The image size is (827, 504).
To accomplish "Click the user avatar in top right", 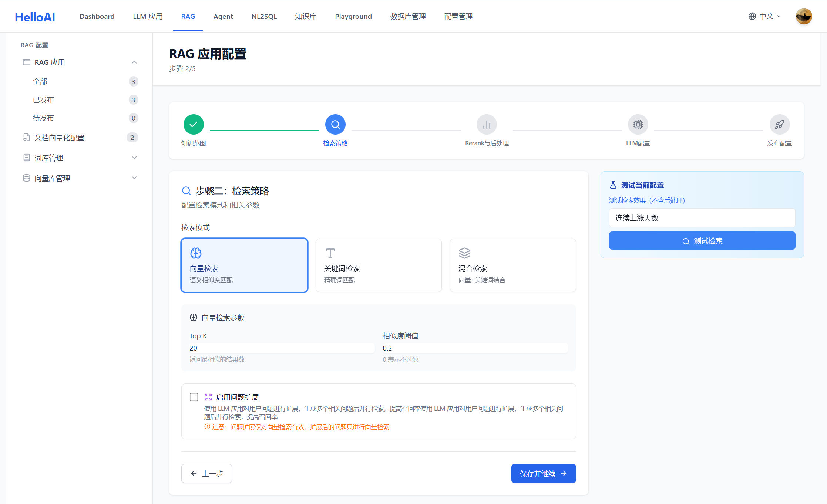I will (804, 16).
